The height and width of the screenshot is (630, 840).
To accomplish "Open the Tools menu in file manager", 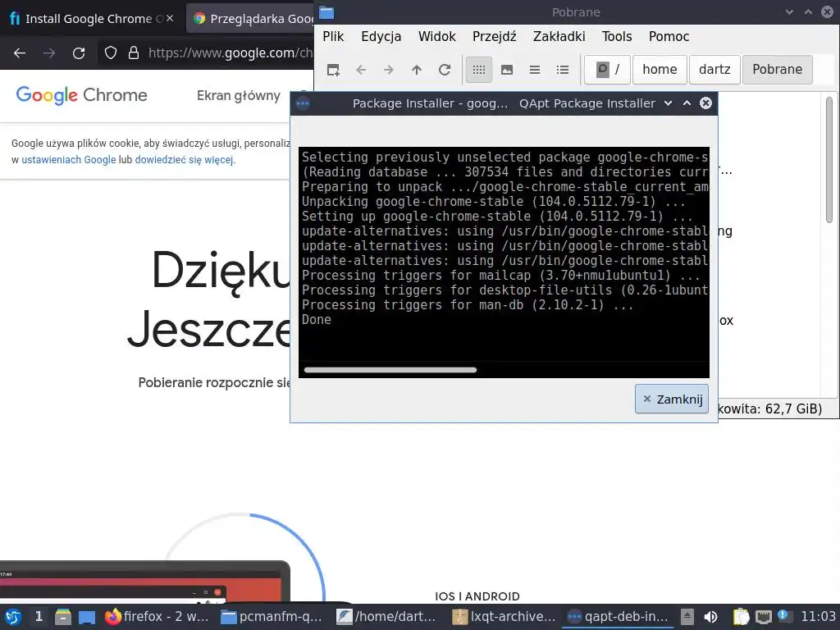I will point(617,36).
